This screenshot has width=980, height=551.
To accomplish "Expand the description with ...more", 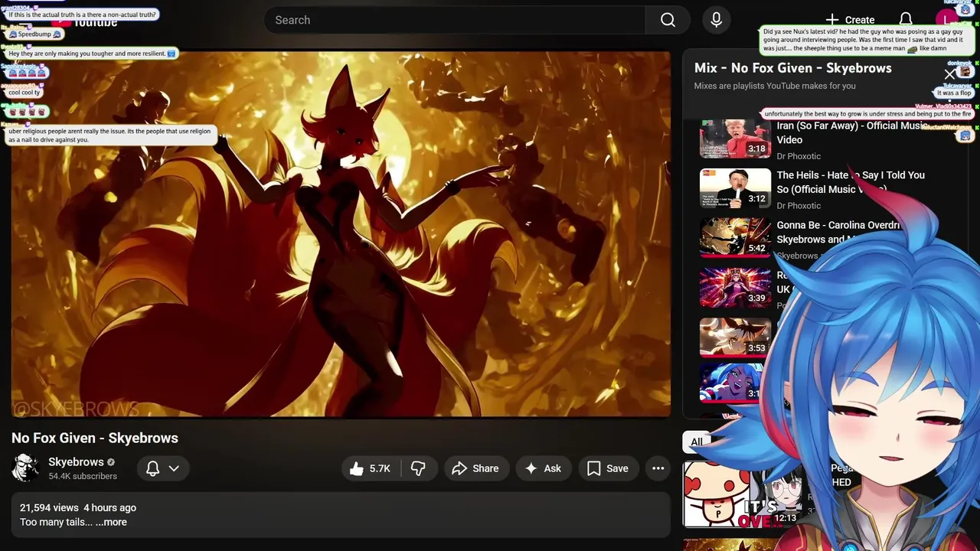I will click(111, 522).
